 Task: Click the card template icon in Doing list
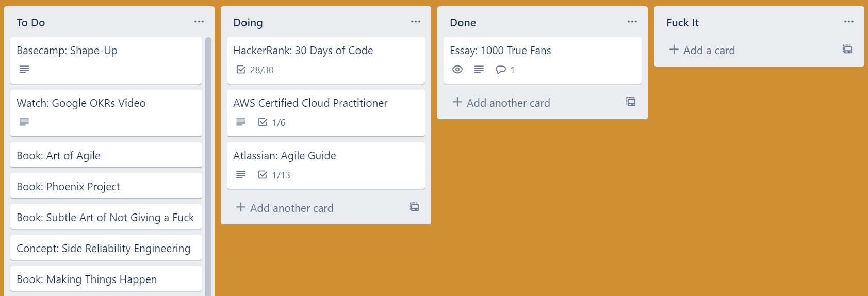[414, 207]
